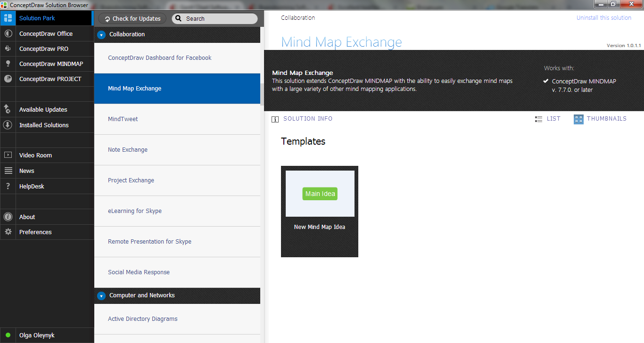
Task: Click the Check for Updates button
Action: (x=132, y=19)
